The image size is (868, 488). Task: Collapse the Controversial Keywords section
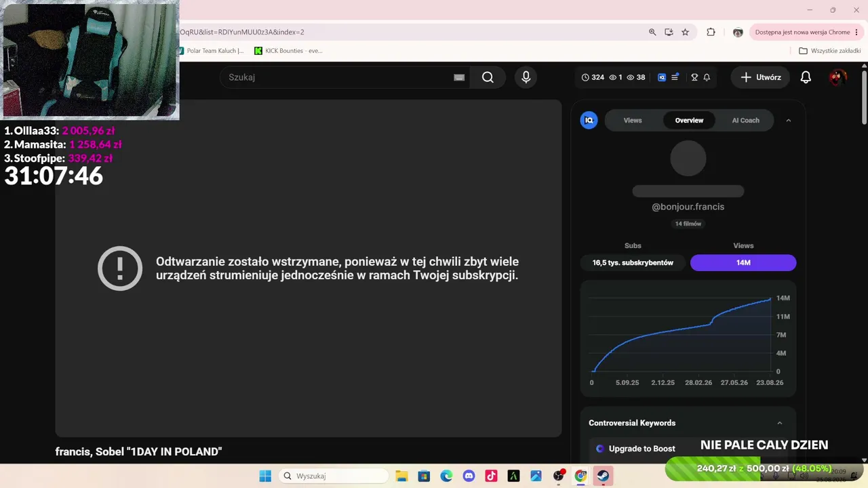tap(779, 423)
